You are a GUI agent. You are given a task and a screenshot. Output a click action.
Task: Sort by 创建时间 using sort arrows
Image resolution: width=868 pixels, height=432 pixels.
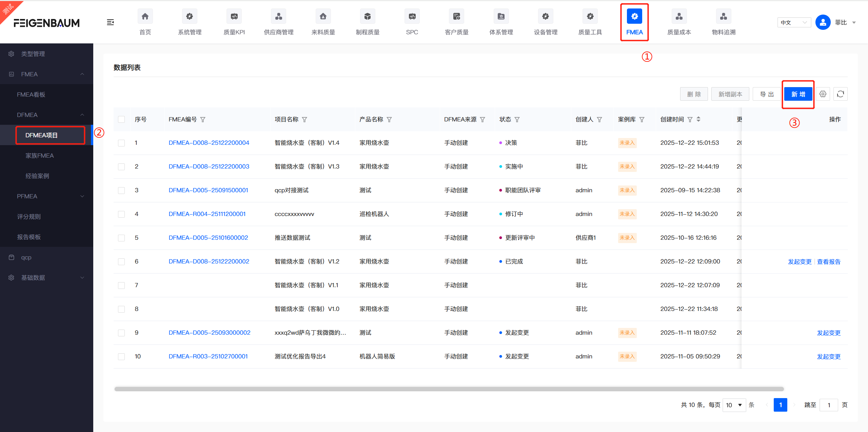698,119
